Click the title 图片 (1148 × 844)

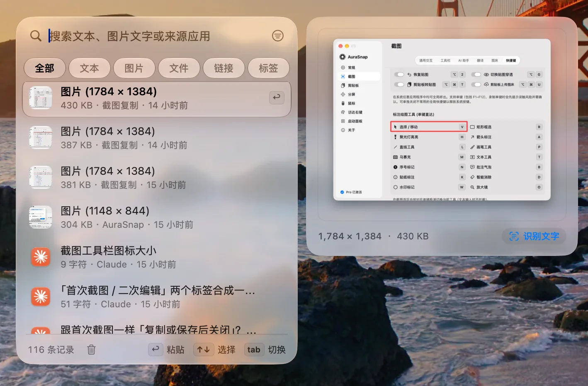[x=105, y=211]
